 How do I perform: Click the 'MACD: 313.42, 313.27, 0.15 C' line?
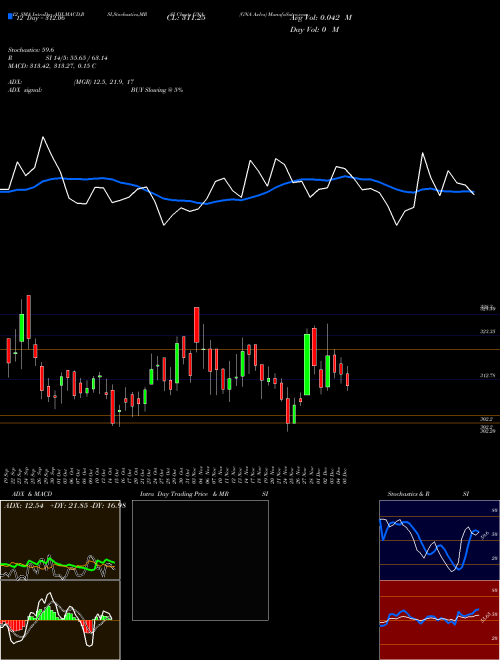52,66
